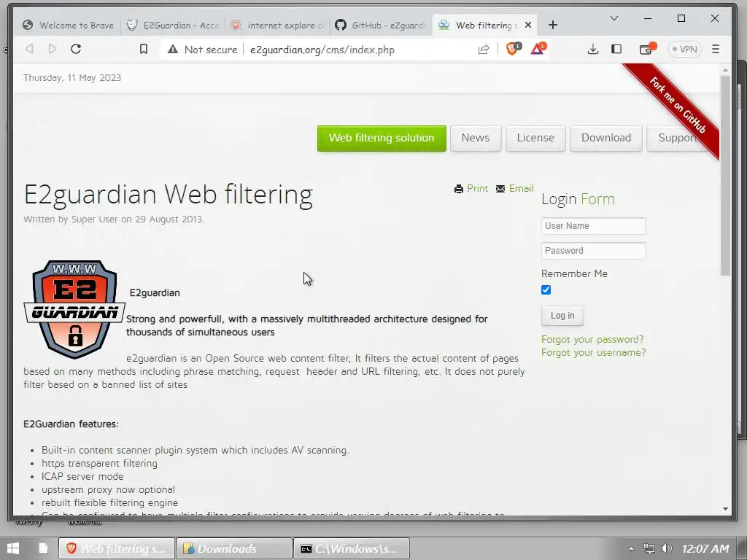Click the scrollbar down arrow
The height and width of the screenshot is (560, 747).
[725, 509]
